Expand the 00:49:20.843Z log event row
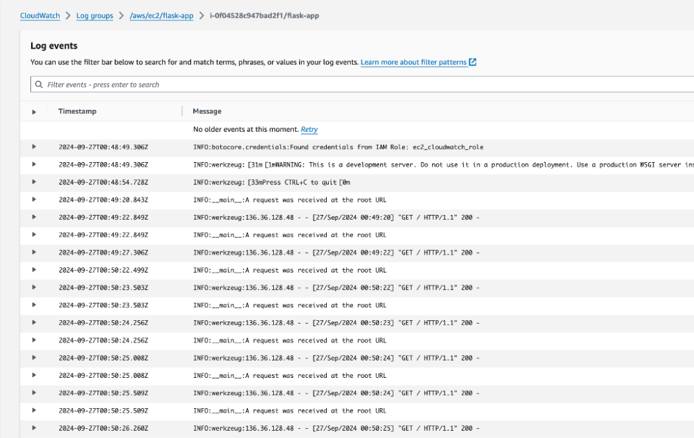Image resolution: width=694 pixels, height=438 pixels. pos(34,200)
